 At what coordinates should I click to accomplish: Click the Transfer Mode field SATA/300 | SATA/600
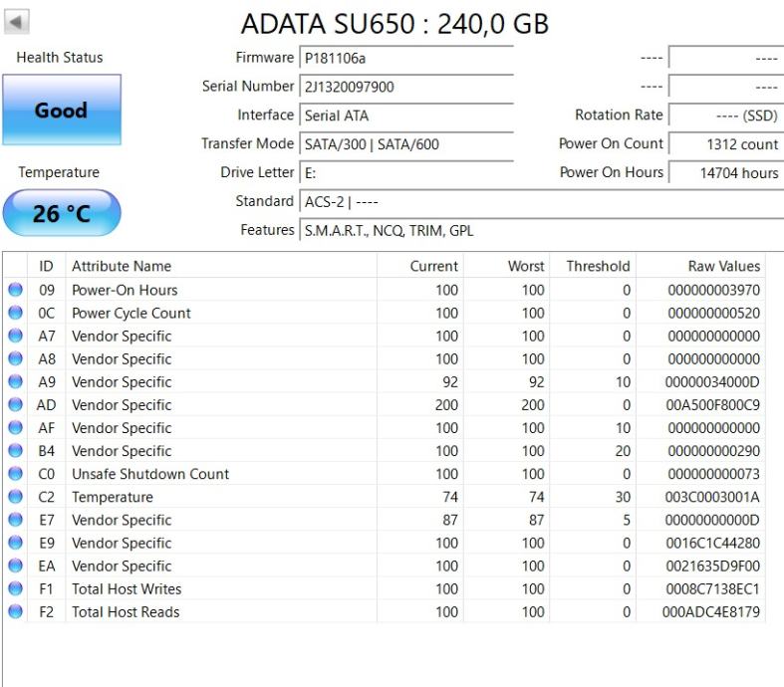click(406, 144)
